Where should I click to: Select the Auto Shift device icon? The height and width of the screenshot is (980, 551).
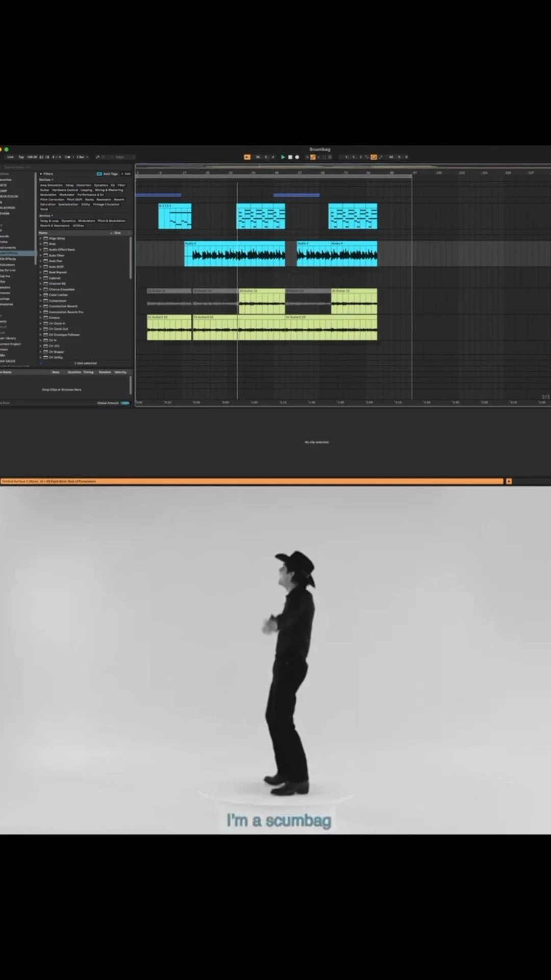tap(45, 266)
